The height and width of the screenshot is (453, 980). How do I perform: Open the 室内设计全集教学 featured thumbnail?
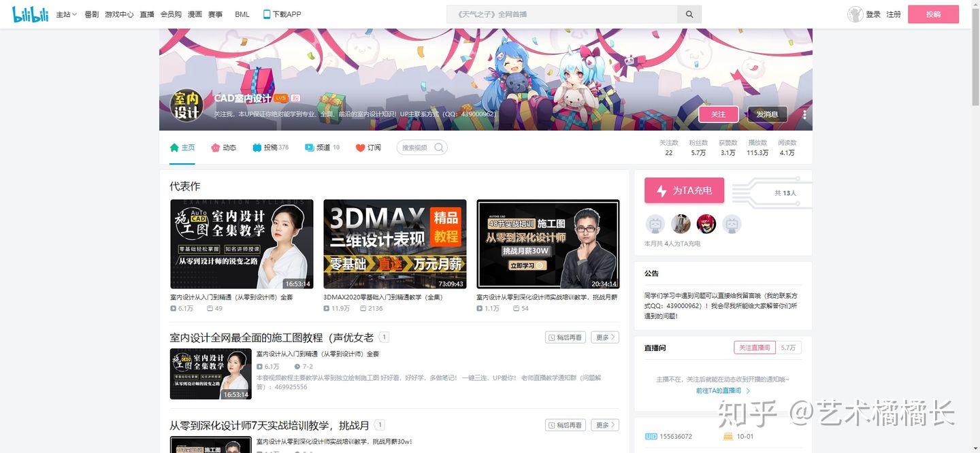[242, 244]
